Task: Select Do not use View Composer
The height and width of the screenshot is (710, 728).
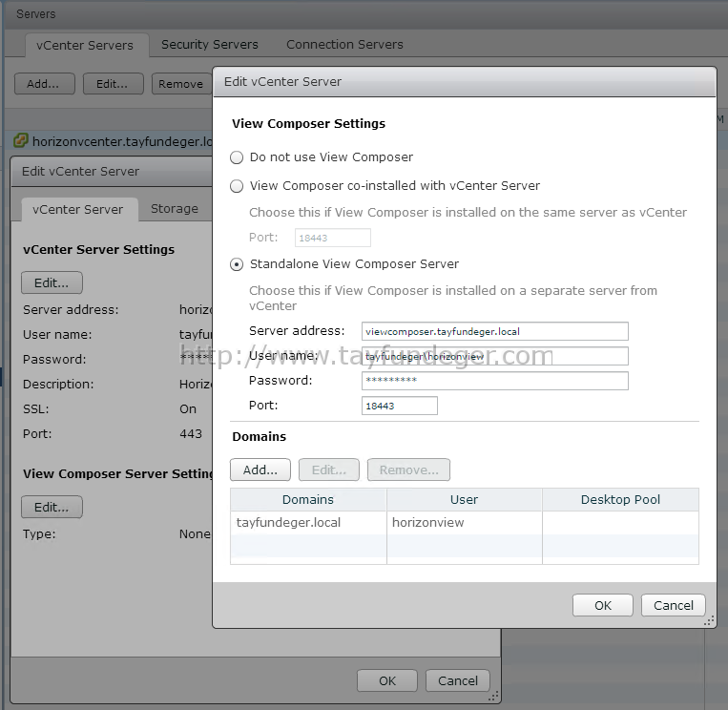Action: click(237, 157)
